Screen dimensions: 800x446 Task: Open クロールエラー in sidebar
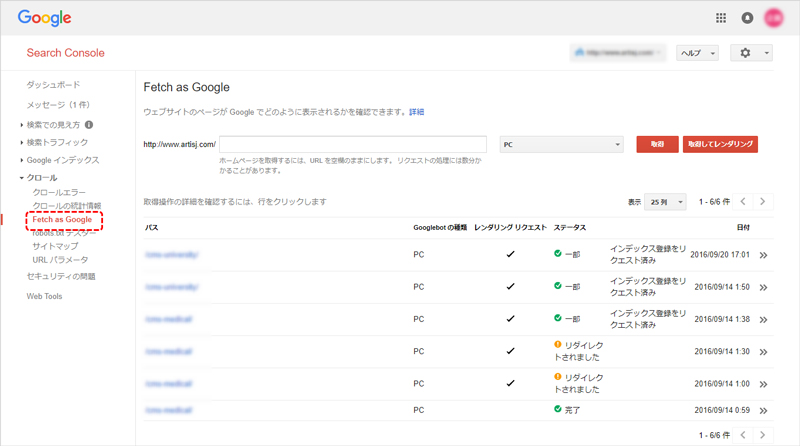(x=59, y=192)
